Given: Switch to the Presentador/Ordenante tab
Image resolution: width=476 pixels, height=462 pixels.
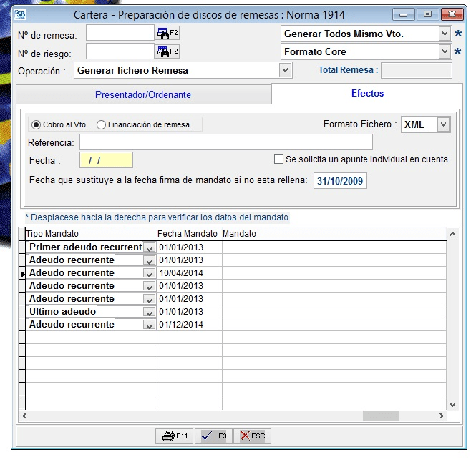Looking at the screenshot, I should click(x=143, y=94).
